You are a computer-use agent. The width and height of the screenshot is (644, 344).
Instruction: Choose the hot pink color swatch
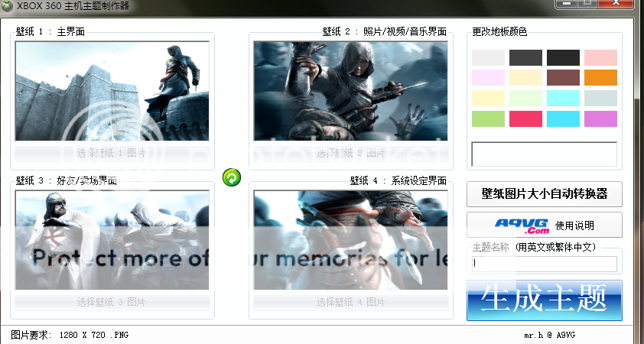[525, 118]
